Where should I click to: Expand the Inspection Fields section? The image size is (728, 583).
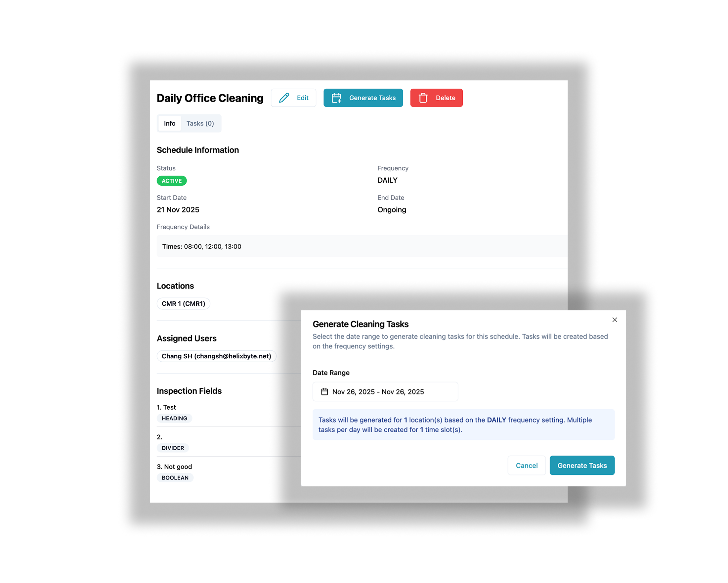point(189,391)
